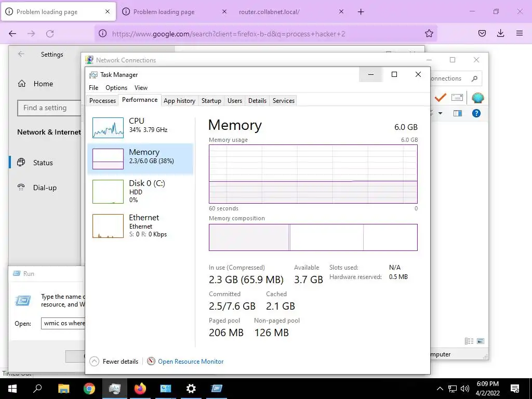Screen dimensions: 532x399
Task: Go back in the Settings window
Action: pyautogui.click(x=21, y=54)
